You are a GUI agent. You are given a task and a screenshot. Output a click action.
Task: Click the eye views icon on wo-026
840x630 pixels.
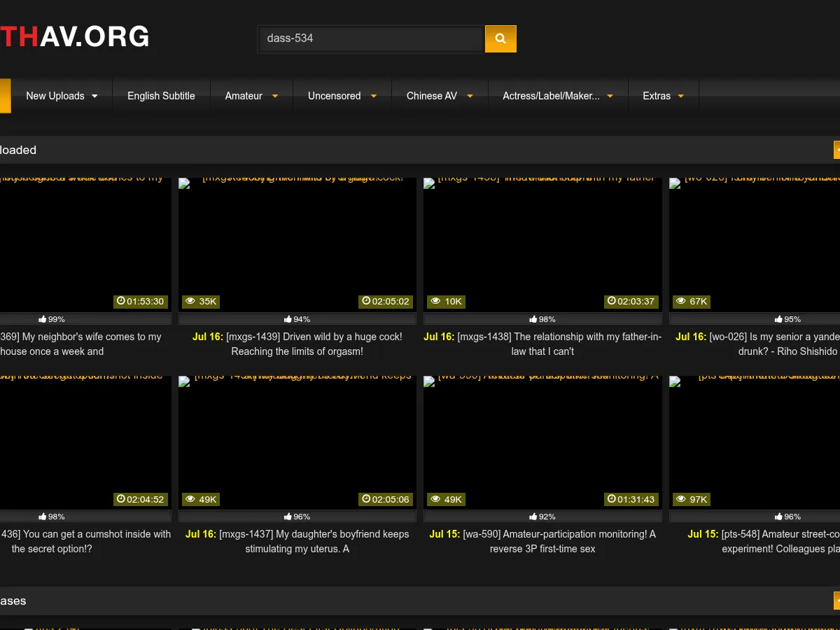[680, 301]
